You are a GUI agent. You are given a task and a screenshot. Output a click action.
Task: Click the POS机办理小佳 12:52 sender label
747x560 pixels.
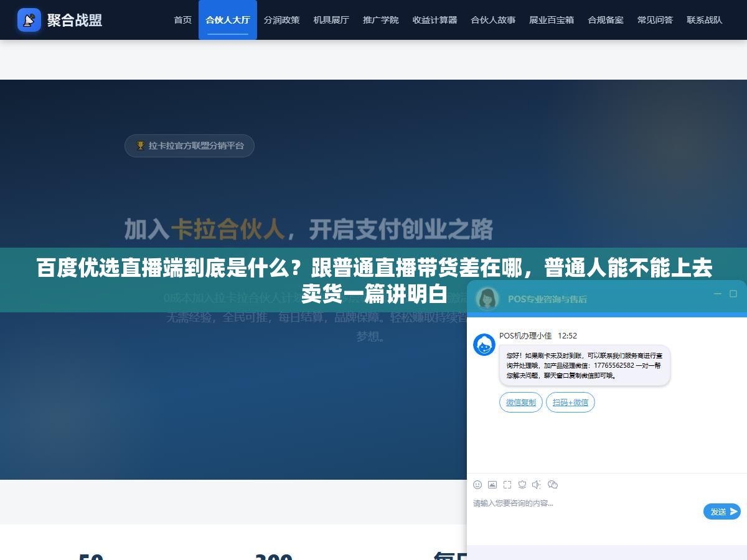coord(538,336)
